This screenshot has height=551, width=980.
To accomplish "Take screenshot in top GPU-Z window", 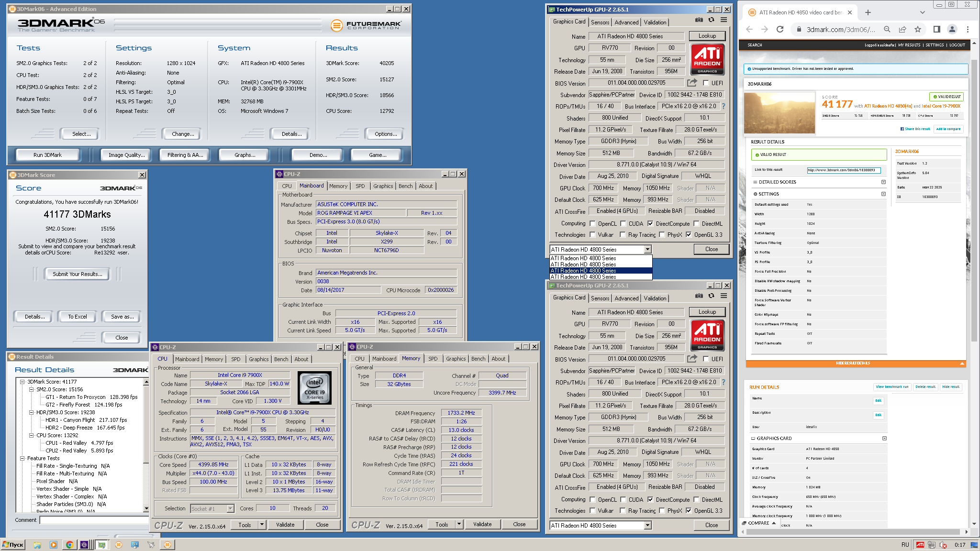I will (699, 20).
